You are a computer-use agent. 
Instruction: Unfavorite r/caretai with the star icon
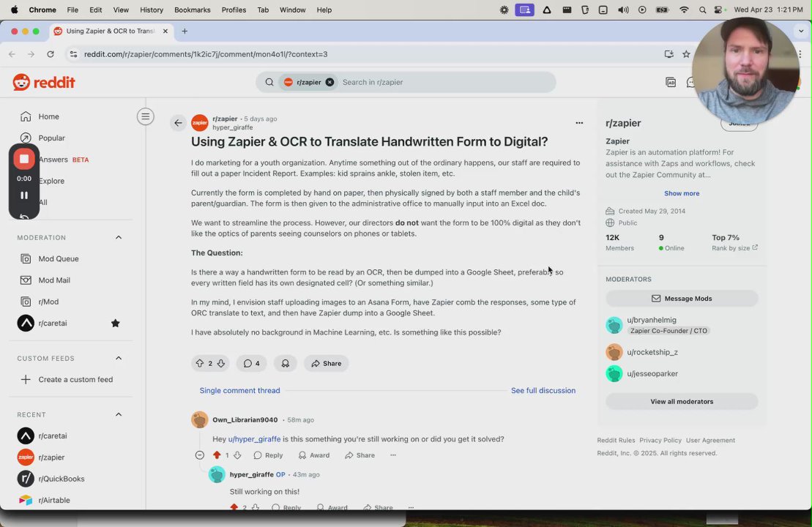(x=116, y=323)
